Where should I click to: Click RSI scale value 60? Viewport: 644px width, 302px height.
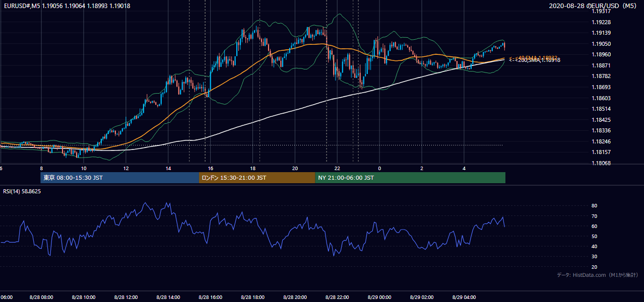[x=594, y=226]
